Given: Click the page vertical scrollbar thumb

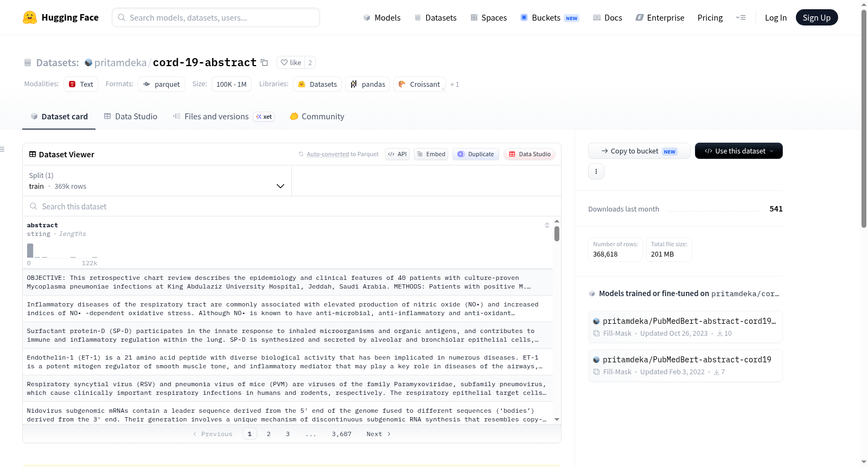Looking at the screenshot, I should click(864, 118).
